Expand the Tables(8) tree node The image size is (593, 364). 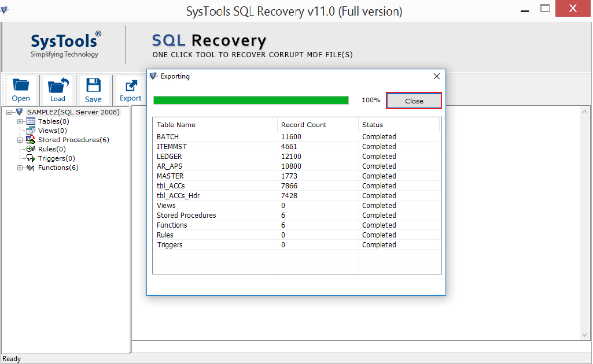click(x=20, y=121)
